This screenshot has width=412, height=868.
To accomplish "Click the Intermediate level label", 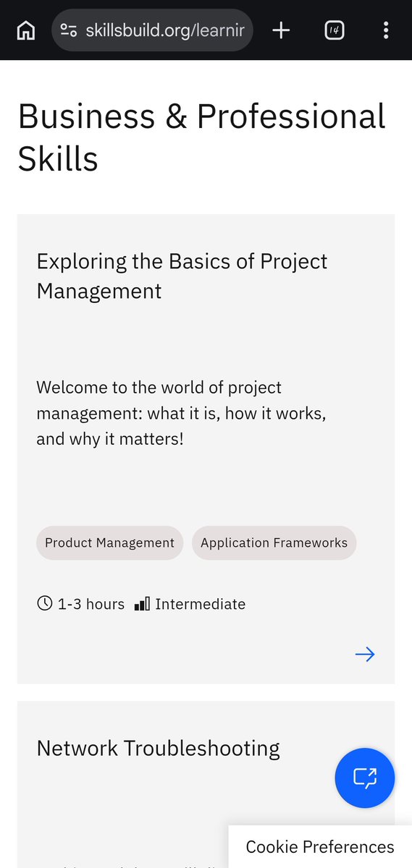I will click(200, 603).
